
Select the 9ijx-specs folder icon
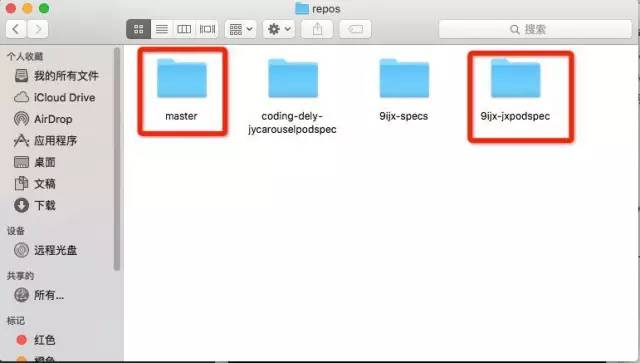(404, 78)
